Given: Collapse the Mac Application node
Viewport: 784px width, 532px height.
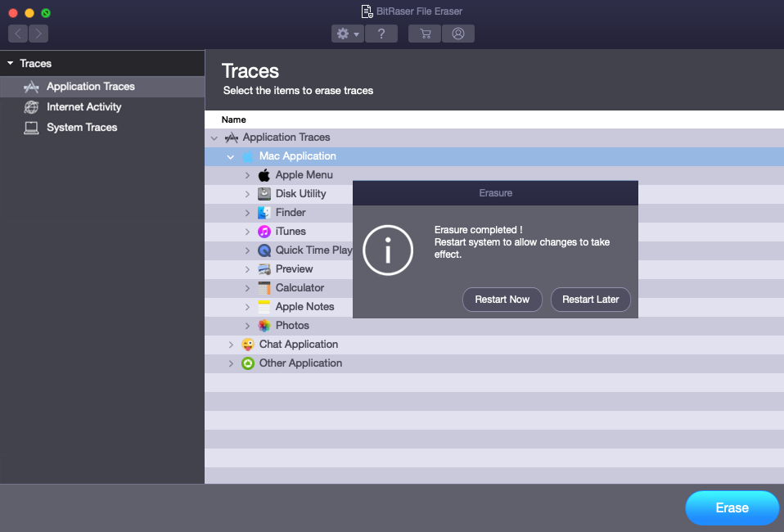Looking at the screenshot, I should coord(231,156).
